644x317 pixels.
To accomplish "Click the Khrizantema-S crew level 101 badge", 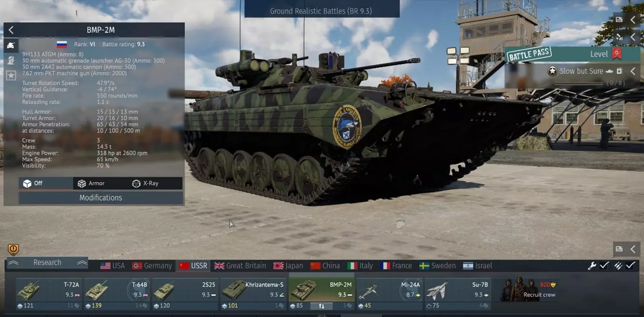I will (230, 306).
